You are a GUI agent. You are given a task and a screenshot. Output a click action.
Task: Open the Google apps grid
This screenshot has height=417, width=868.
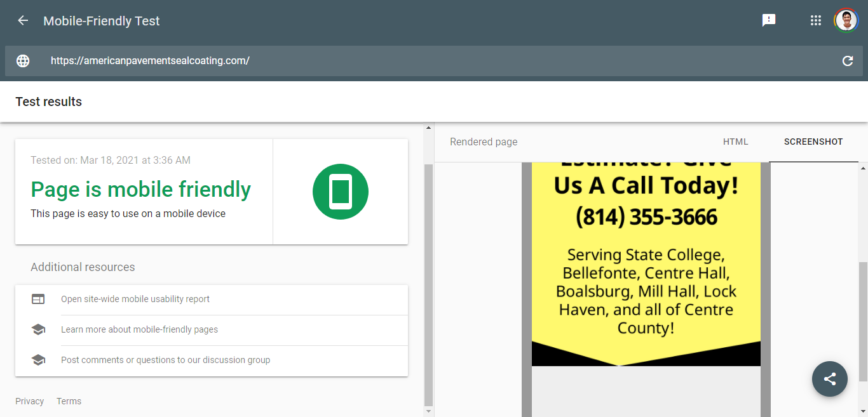pos(816,20)
